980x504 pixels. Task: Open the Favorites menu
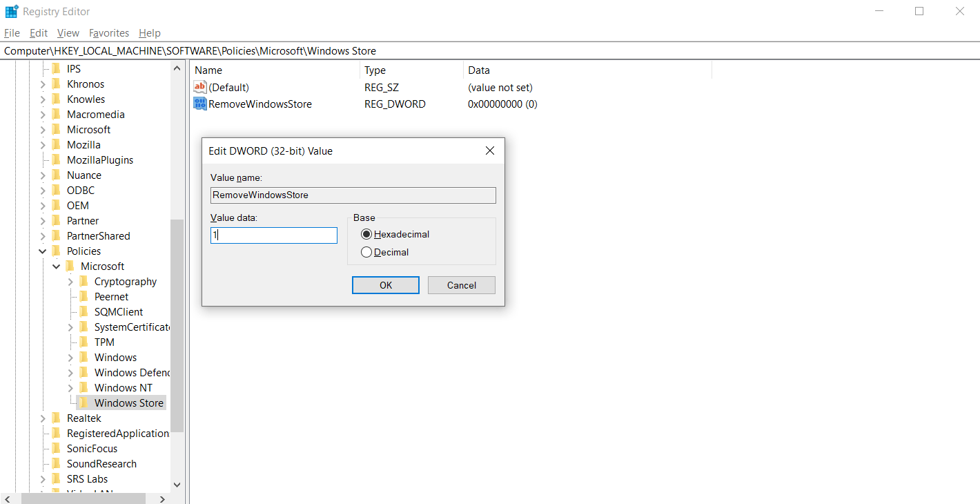(109, 32)
